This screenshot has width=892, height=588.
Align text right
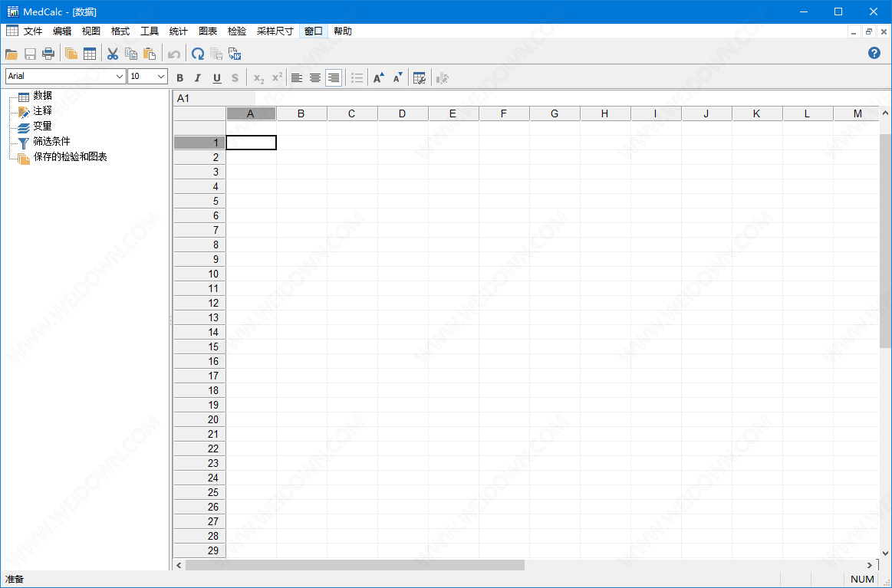tap(334, 78)
